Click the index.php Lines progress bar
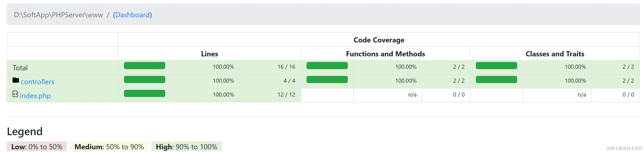Viewport: 644px width, 152px height. tap(145, 93)
